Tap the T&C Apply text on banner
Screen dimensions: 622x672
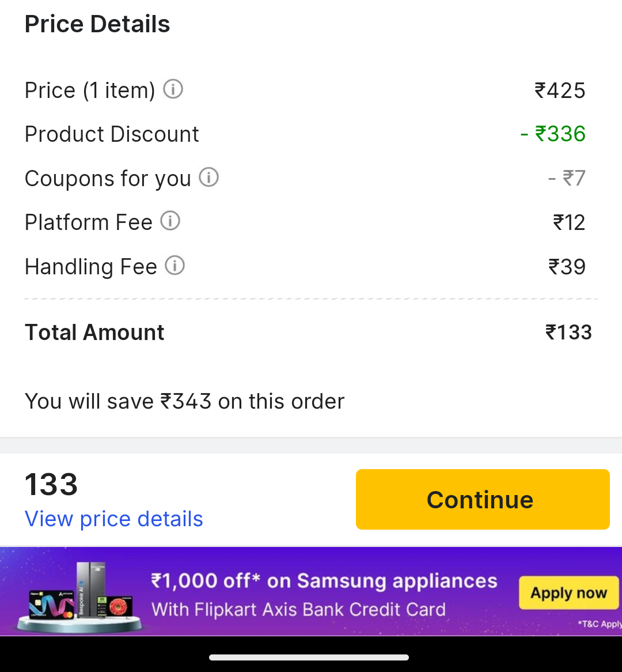(x=600, y=624)
